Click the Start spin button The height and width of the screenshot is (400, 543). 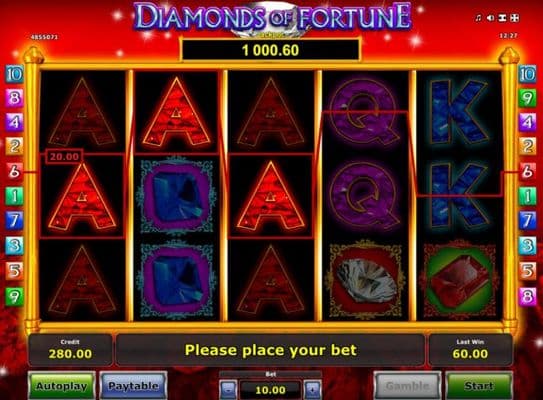(479, 386)
